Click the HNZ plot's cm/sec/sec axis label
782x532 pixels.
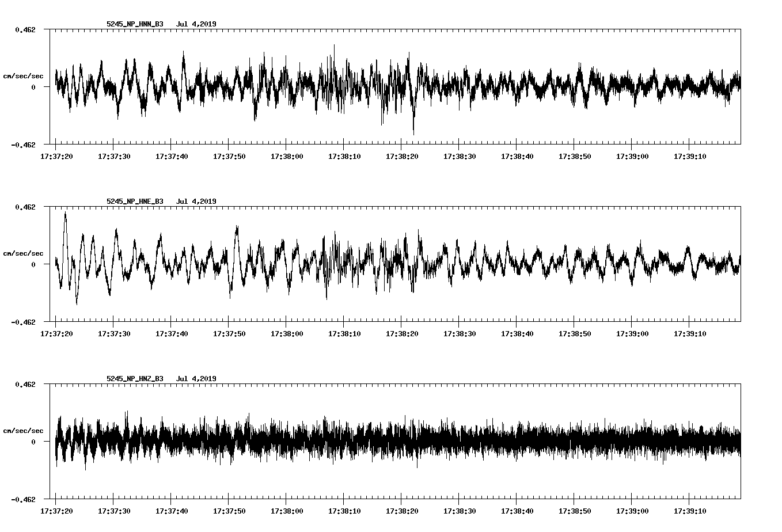click(x=23, y=431)
